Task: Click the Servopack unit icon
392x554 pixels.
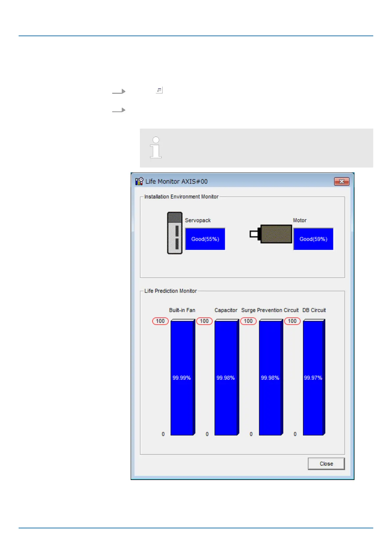Action: click(175, 233)
